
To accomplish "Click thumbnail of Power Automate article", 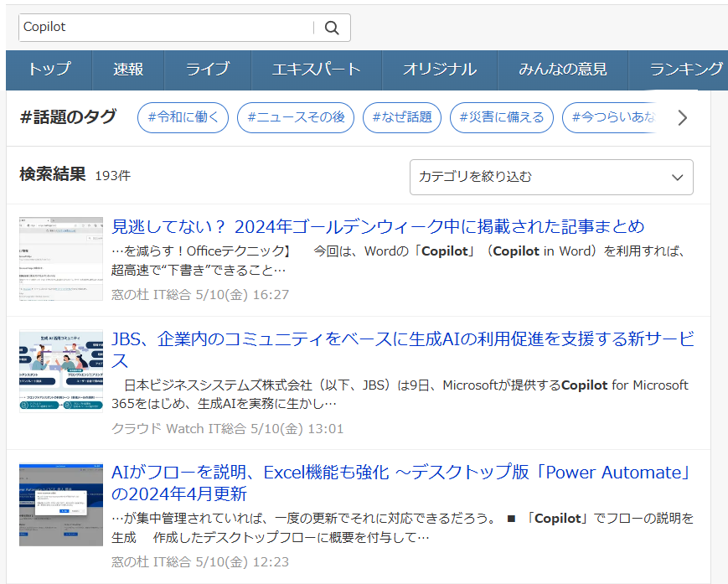I will click(x=61, y=504).
